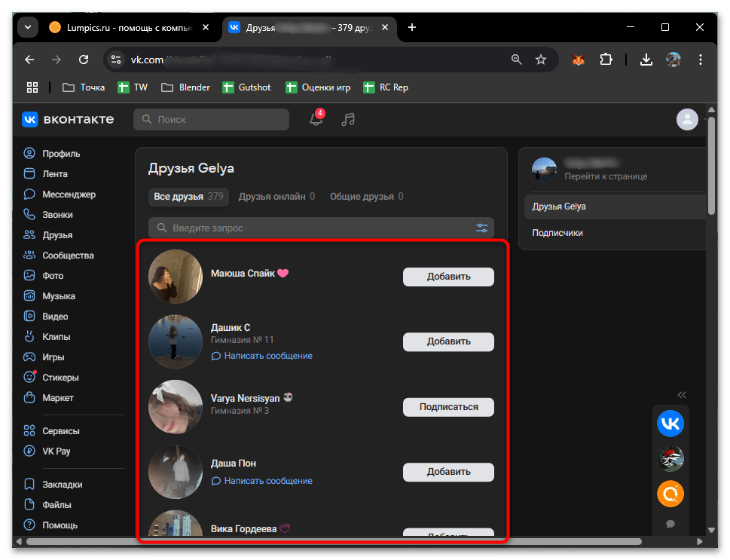This screenshot has height=560, width=730.
Task: Open the music note icon in header
Action: pyautogui.click(x=348, y=120)
